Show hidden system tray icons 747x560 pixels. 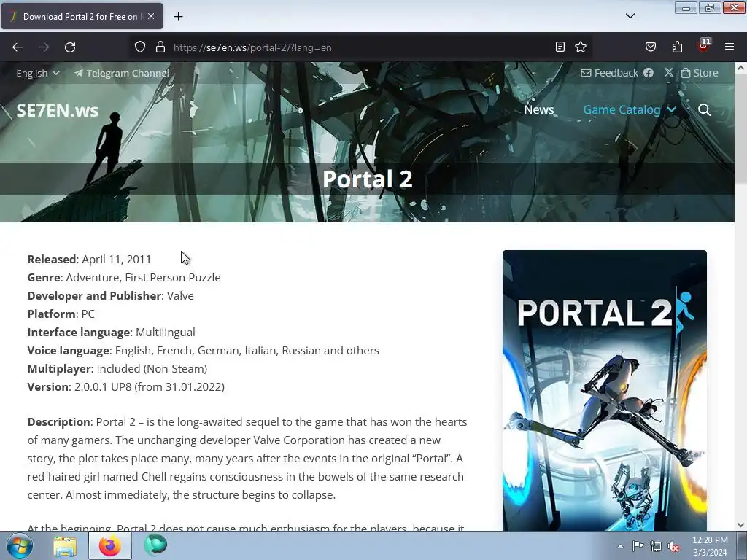pos(620,546)
